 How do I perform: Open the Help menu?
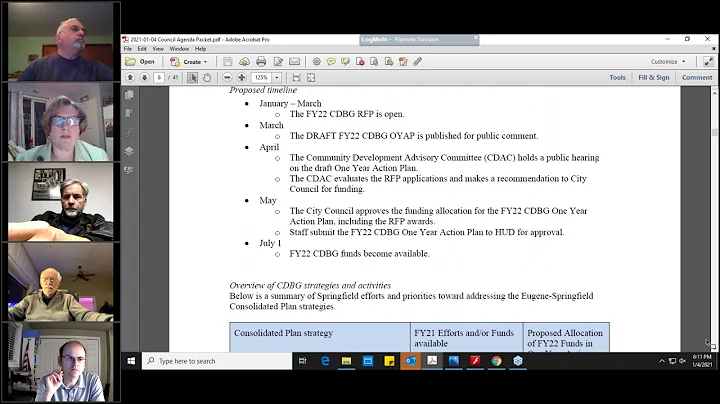pos(201,49)
